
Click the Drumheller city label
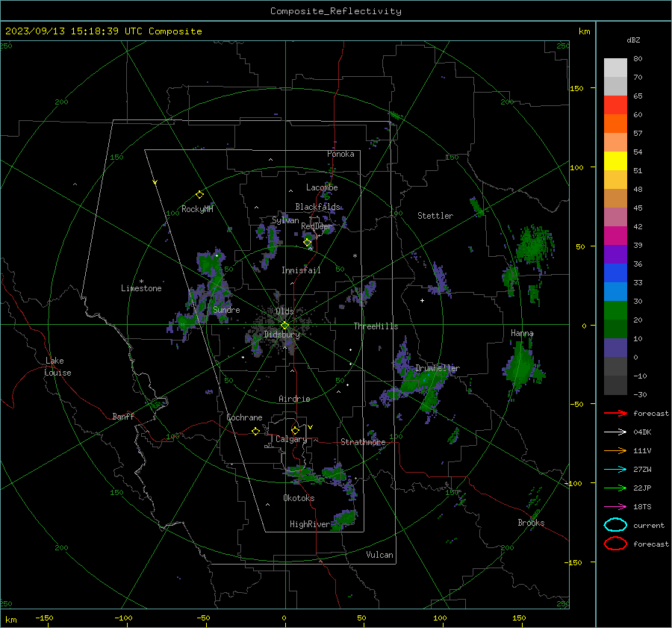click(438, 368)
